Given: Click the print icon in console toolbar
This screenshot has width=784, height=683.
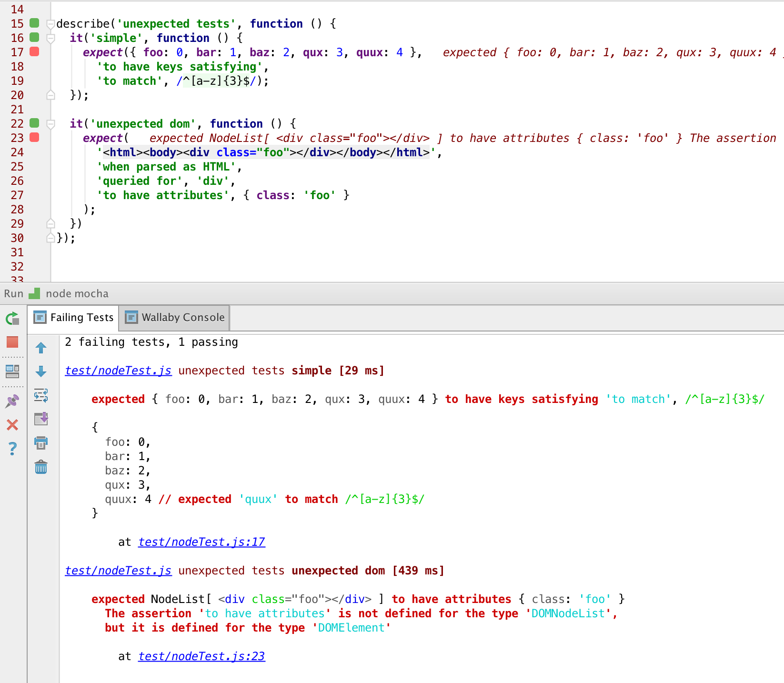Looking at the screenshot, I should 41,443.
